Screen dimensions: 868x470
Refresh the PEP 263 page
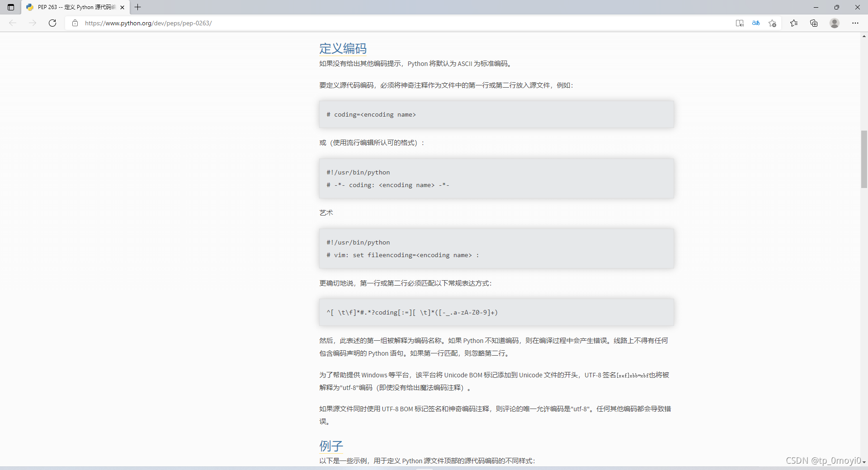coord(52,23)
